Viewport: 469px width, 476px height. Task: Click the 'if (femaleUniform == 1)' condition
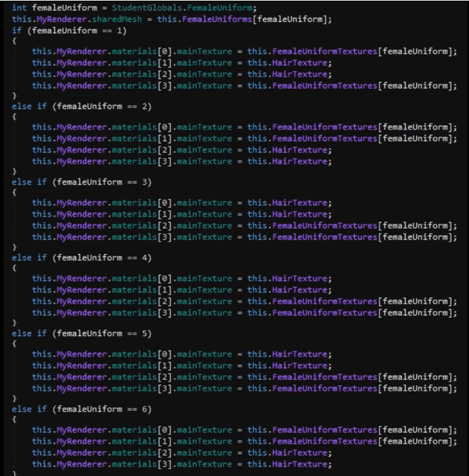[x=70, y=31]
